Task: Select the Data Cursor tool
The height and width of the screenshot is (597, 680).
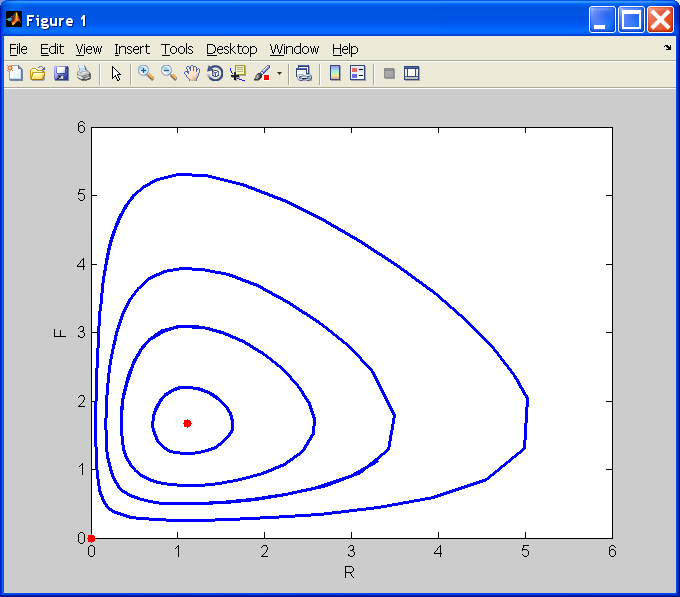Action: [x=238, y=73]
